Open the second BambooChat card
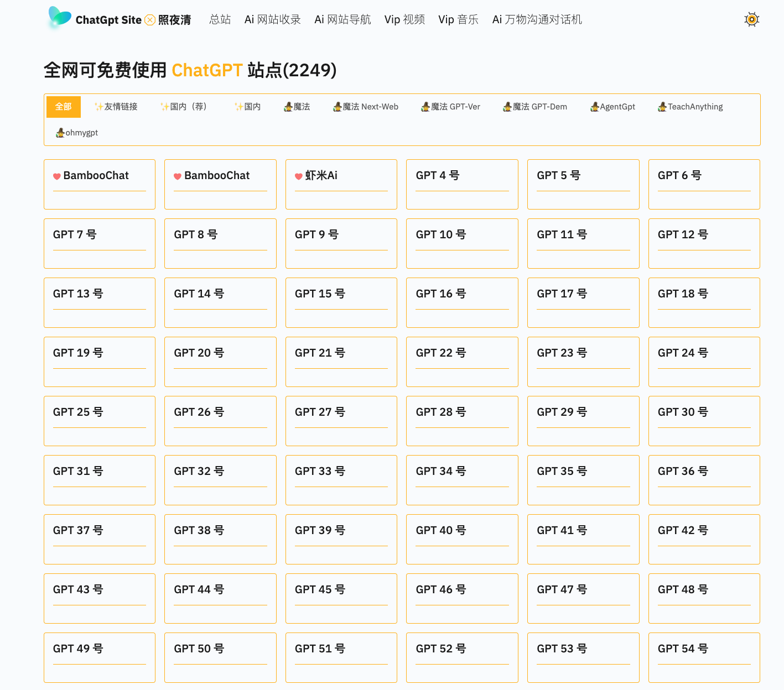This screenshot has width=784, height=690. click(x=220, y=184)
